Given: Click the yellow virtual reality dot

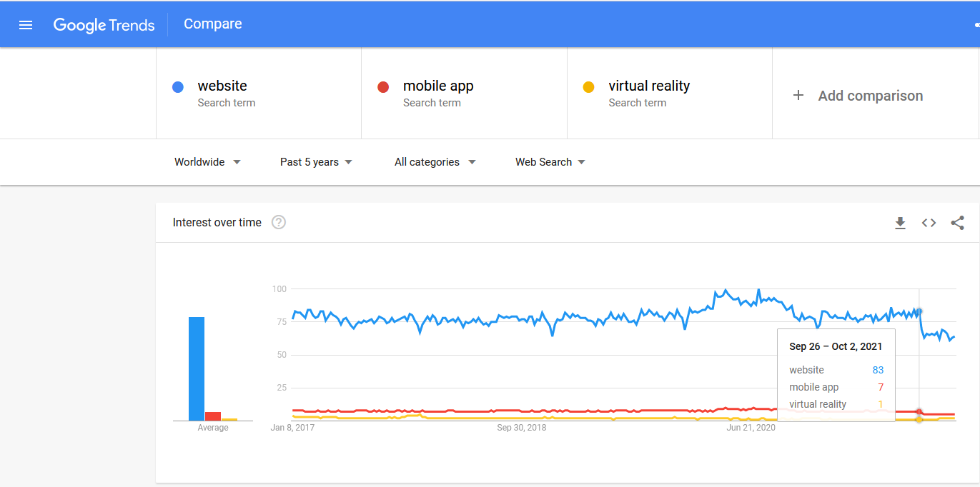Looking at the screenshot, I should [589, 87].
